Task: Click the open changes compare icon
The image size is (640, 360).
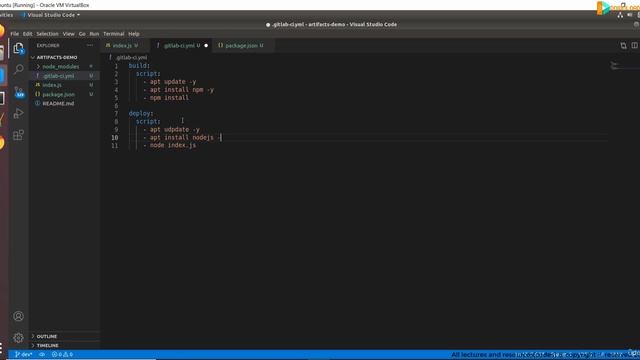Action: [623, 45]
